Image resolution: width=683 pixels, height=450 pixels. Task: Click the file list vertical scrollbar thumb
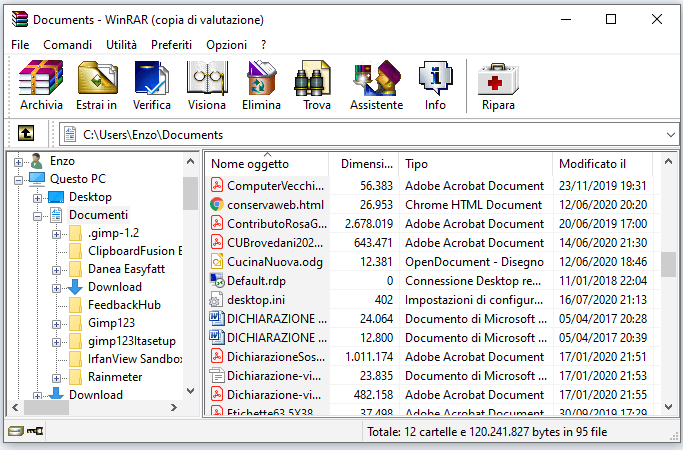click(x=668, y=264)
